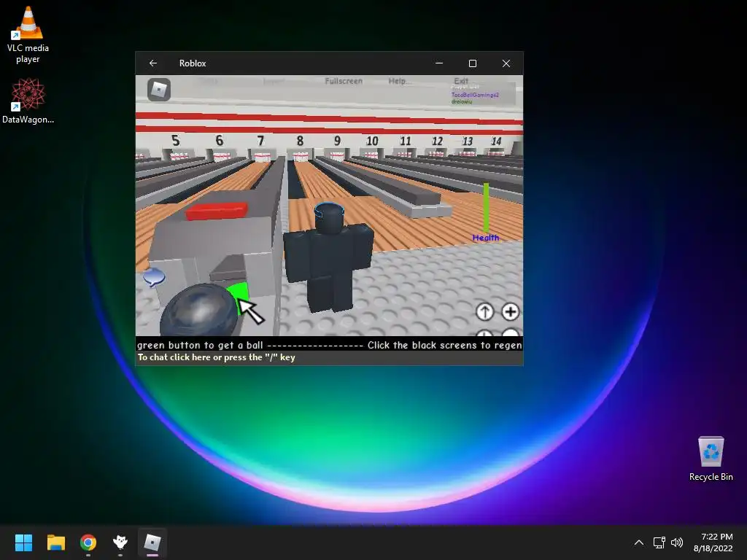Click lane number 8 sign
747x560 pixels.
pyautogui.click(x=300, y=141)
